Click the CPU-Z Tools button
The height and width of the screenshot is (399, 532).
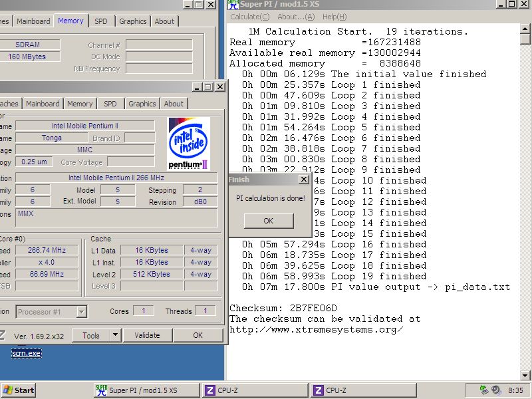click(91, 335)
